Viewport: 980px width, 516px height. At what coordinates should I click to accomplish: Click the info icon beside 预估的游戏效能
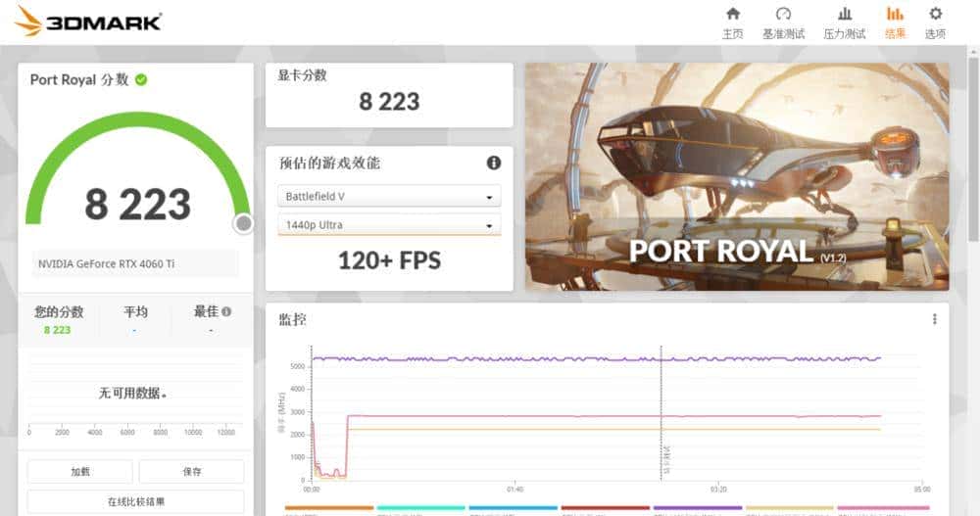point(494,164)
